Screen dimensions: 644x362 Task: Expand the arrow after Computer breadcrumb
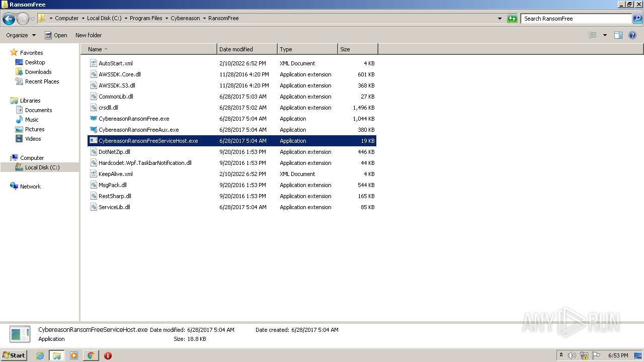coord(83,18)
